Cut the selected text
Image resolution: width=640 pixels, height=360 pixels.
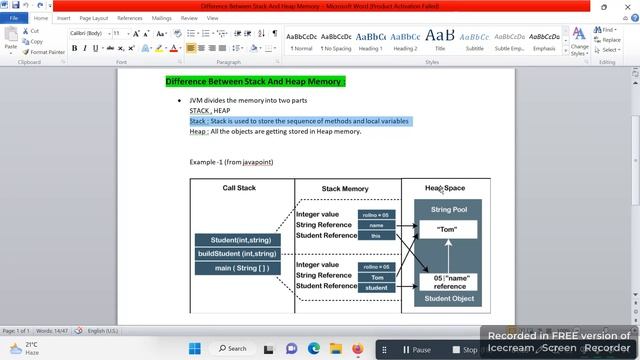tap(31, 31)
